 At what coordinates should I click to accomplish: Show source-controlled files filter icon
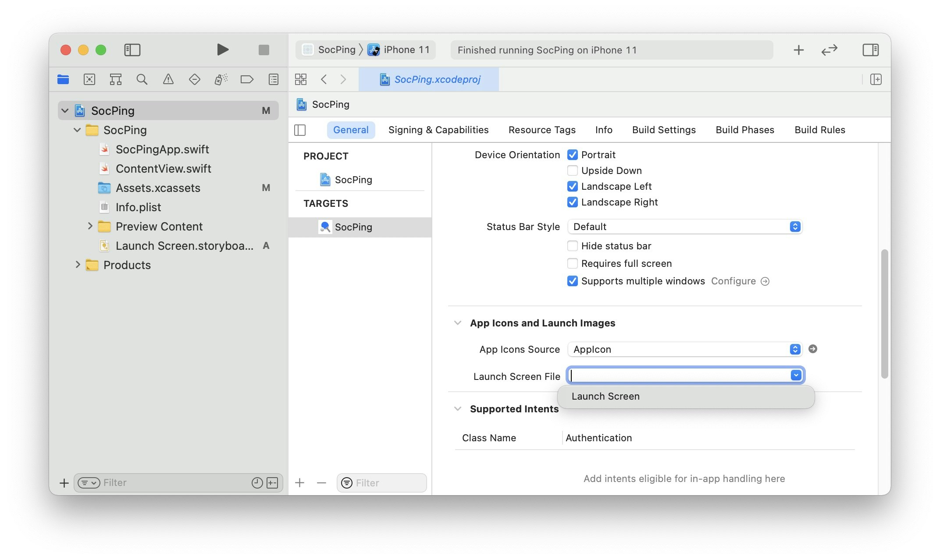pos(272,483)
